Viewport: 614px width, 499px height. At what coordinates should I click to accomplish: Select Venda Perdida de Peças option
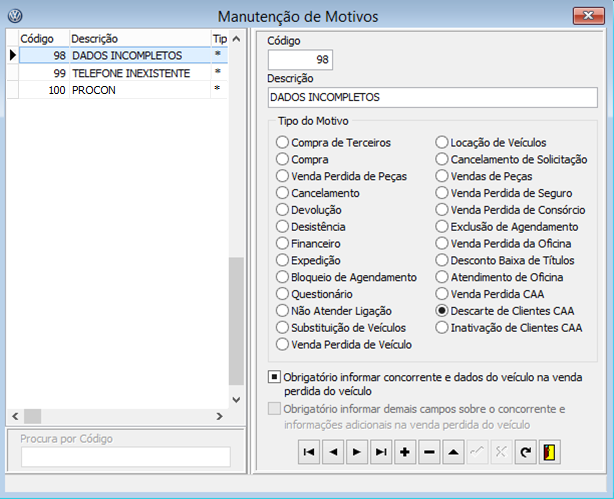341,176
